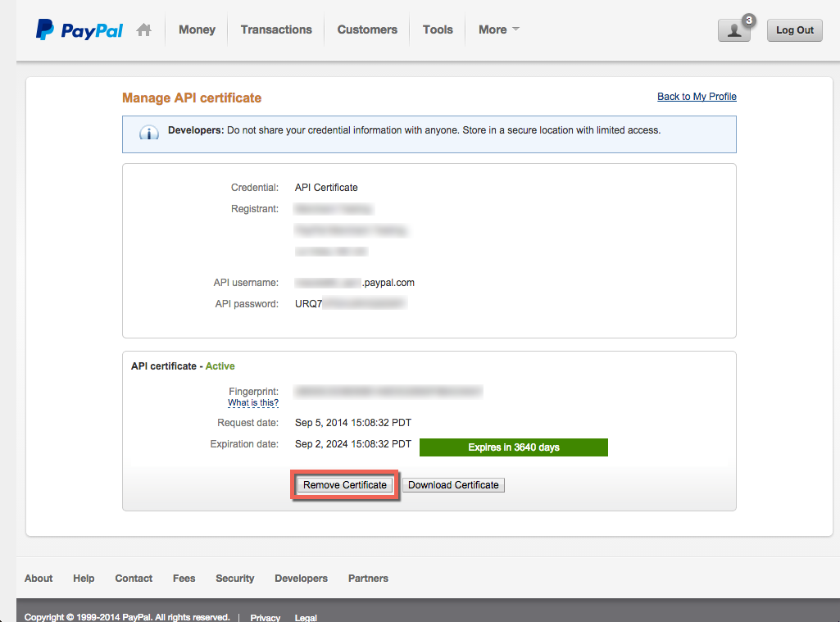Open the Help footer link
Image resolution: width=840 pixels, height=622 pixels.
pyautogui.click(x=84, y=578)
